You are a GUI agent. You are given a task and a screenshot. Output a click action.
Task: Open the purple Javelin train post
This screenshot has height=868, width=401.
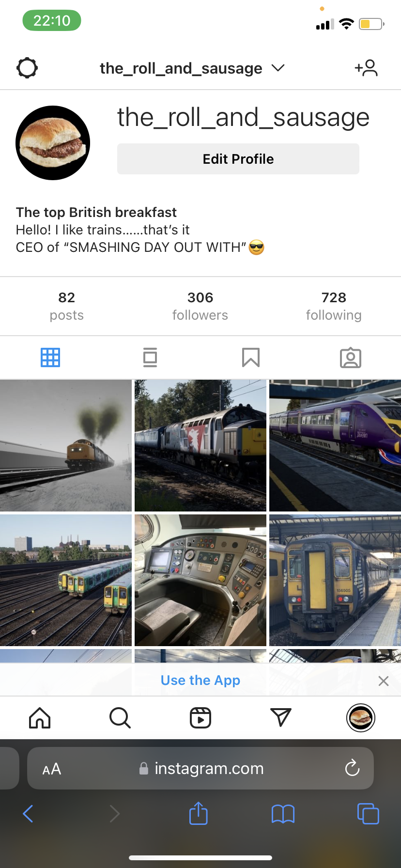(x=335, y=446)
